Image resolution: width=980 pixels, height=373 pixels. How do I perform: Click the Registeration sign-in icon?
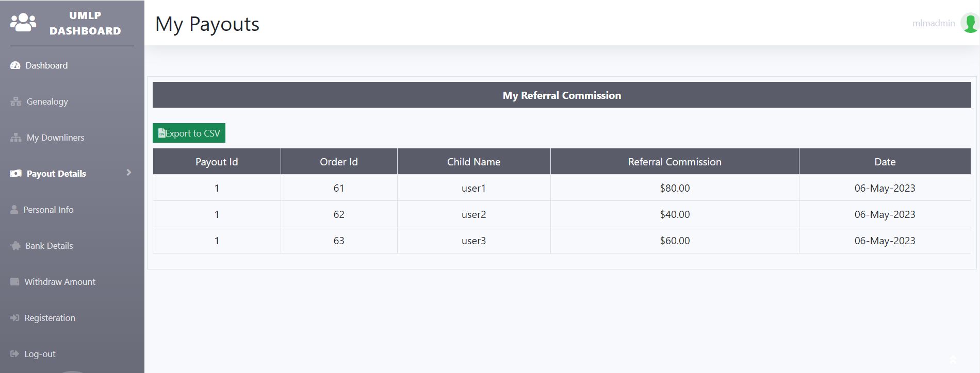(15, 318)
